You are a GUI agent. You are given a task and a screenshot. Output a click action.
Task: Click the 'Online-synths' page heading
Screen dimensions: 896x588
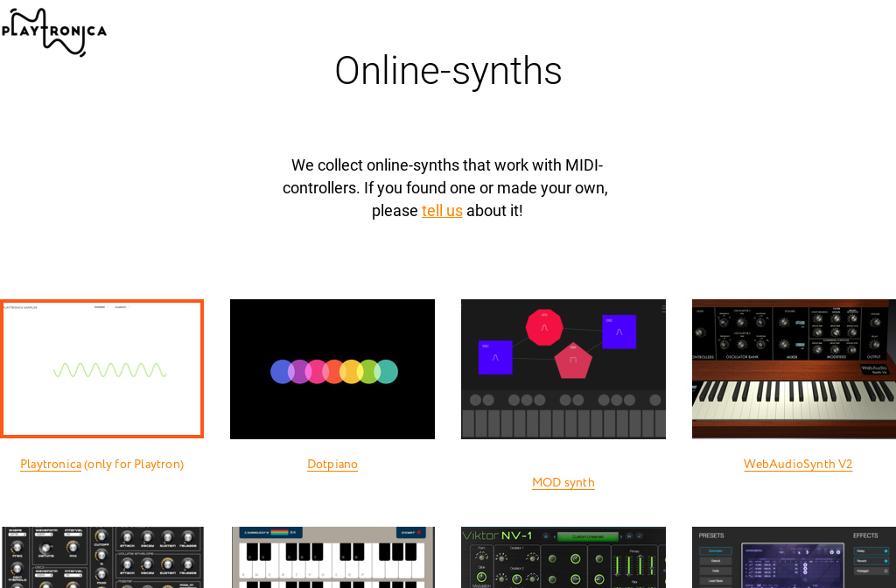448,71
